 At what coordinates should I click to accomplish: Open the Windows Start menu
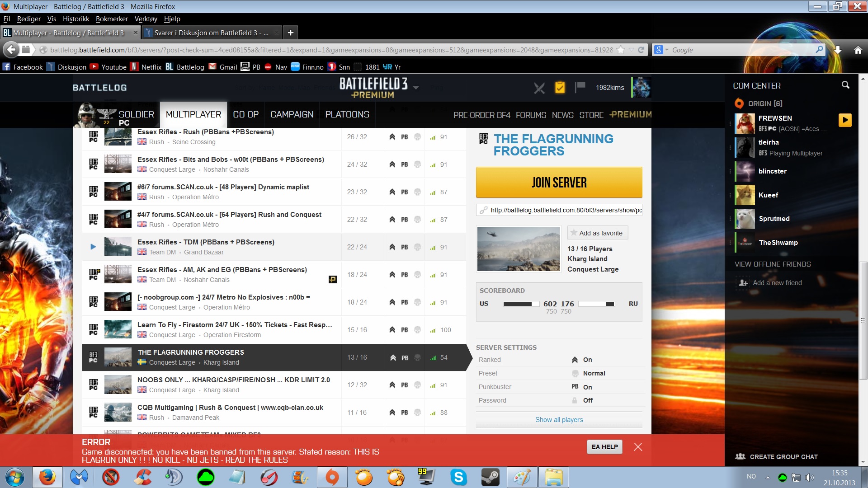pos(15,477)
